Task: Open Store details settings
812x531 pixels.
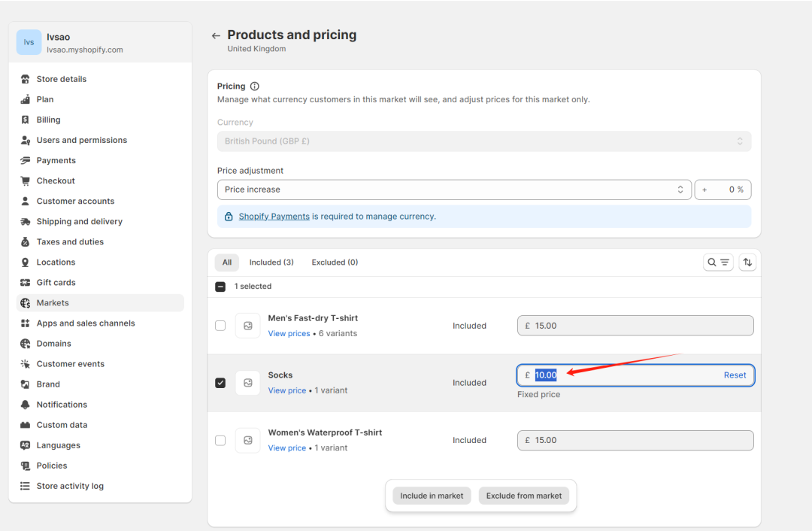Action: click(100, 79)
